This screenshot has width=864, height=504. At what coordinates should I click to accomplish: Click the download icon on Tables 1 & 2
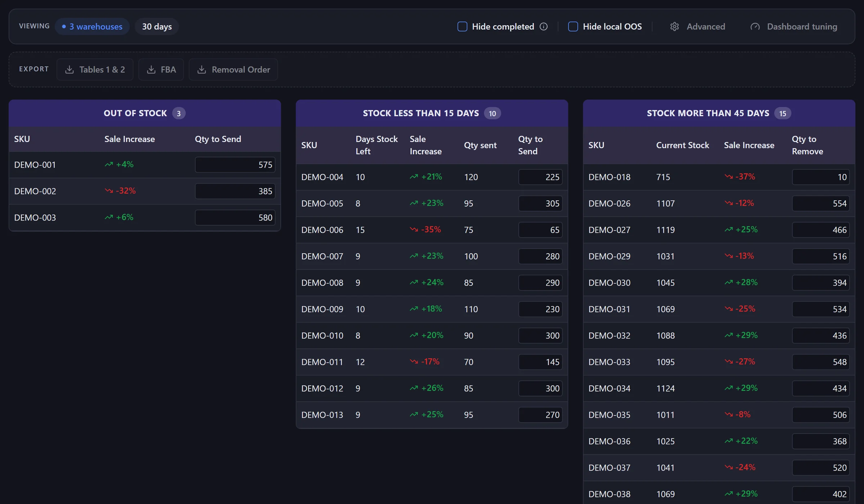click(69, 69)
